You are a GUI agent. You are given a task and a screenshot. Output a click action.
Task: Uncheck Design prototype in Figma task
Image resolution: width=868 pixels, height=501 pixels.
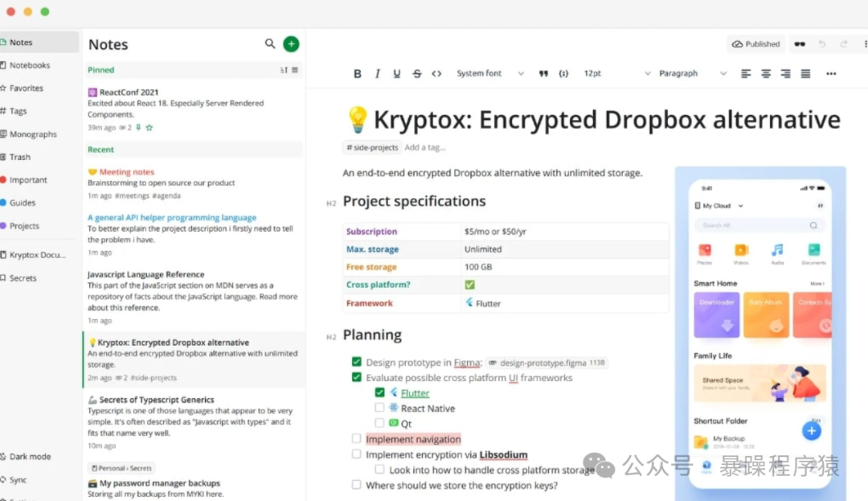click(357, 362)
